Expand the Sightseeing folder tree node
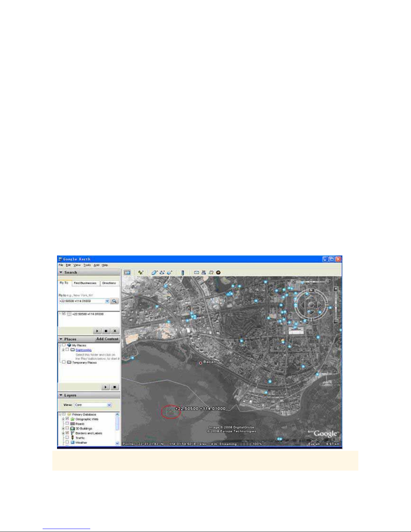411x532 pixels. [x=63, y=350]
